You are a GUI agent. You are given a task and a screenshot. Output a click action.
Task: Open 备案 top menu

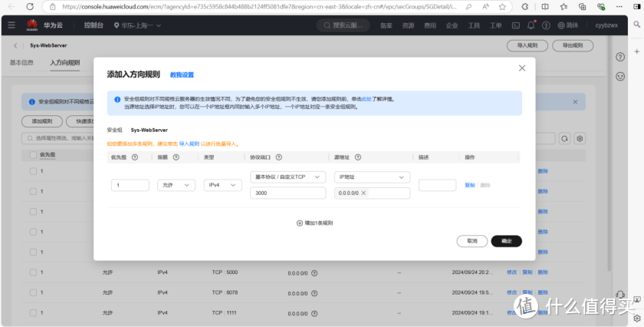386,25
